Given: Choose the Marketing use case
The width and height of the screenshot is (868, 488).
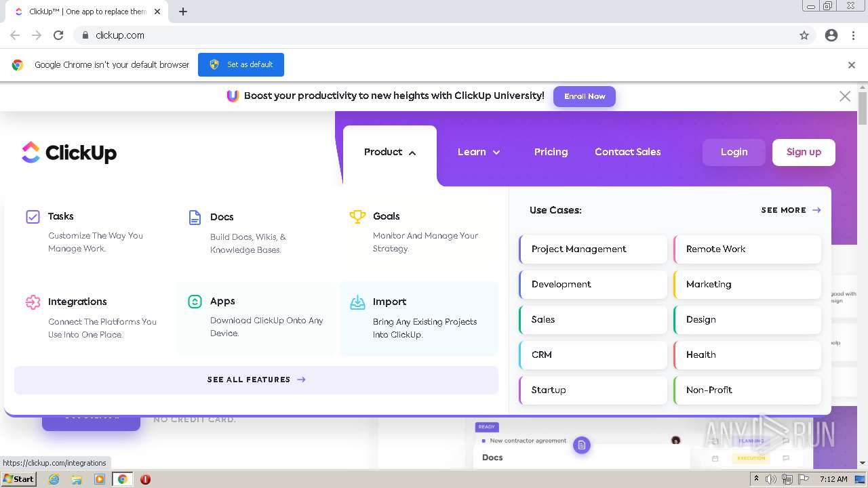Looking at the screenshot, I should click(x=747, y=285).
